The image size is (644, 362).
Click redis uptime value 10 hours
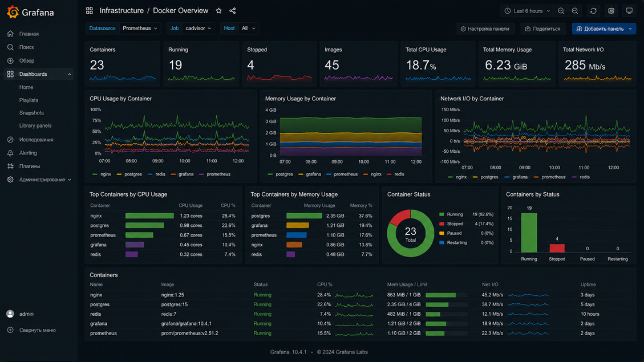[x=590, y=314]
